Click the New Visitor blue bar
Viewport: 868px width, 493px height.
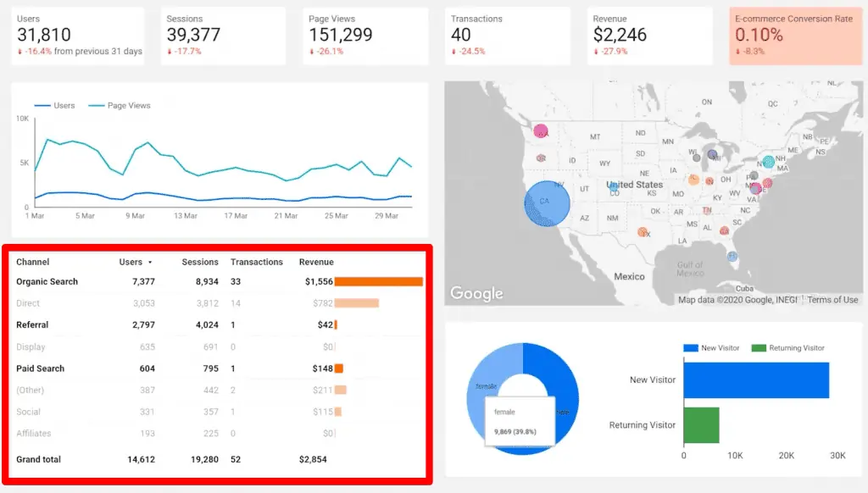pos(754,379)
